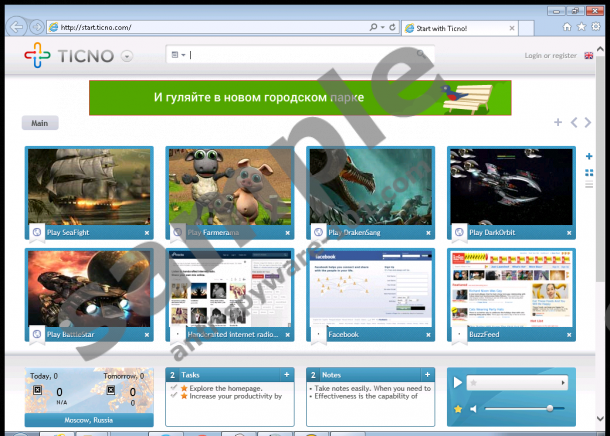
Task: Add a new note in the Notes widget
Action: (x=427, y=374)
